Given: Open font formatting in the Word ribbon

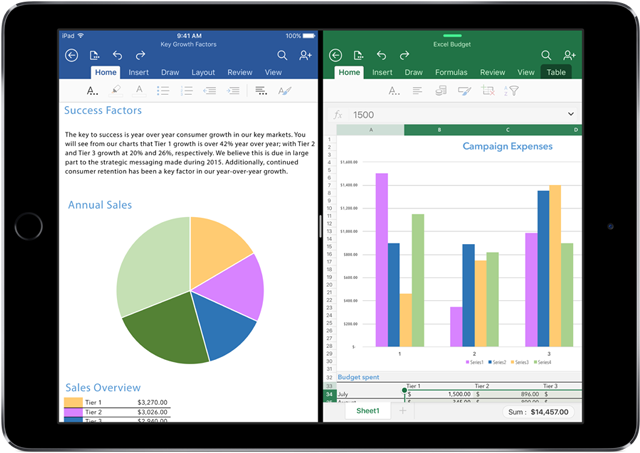Looking at the screenshot, I should pyautogui.click(x=93, y=91).
